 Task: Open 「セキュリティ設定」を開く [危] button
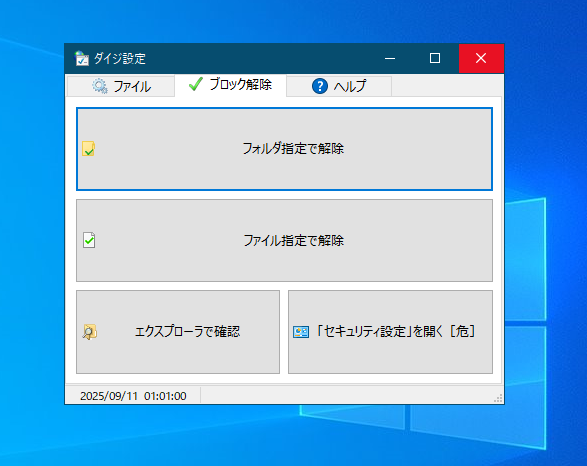coord(390,332)
